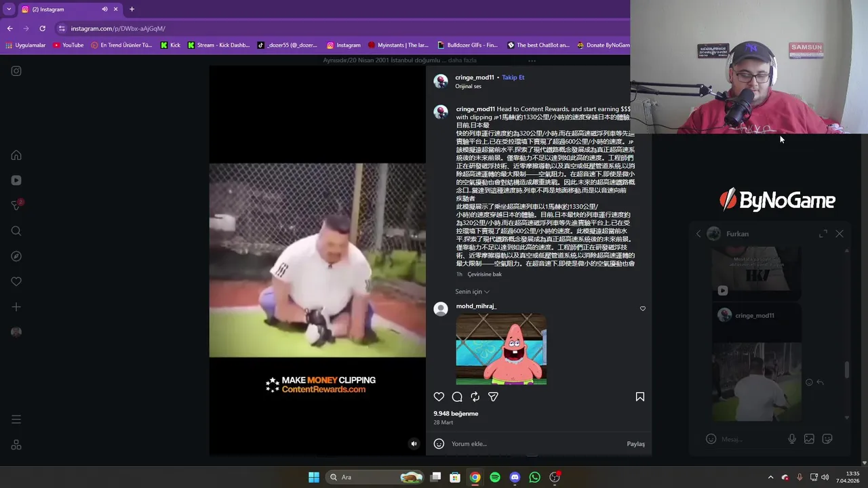The height and width of the screenshot is (488, 868).
Task: Click browser back arrow
Action: [9, 28]
